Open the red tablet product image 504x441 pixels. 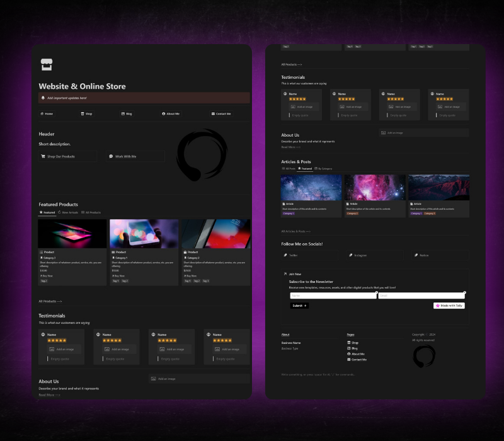click(216, 234)
